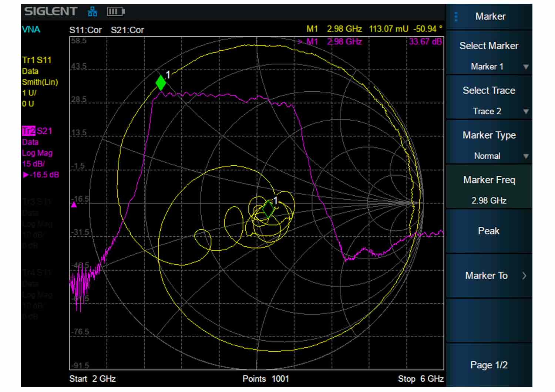Expand the Marker Type Normal dropdown
Image resolution: width=555 pixels, height=392 pixels.
pyautogui.click(x=489, y=156)
